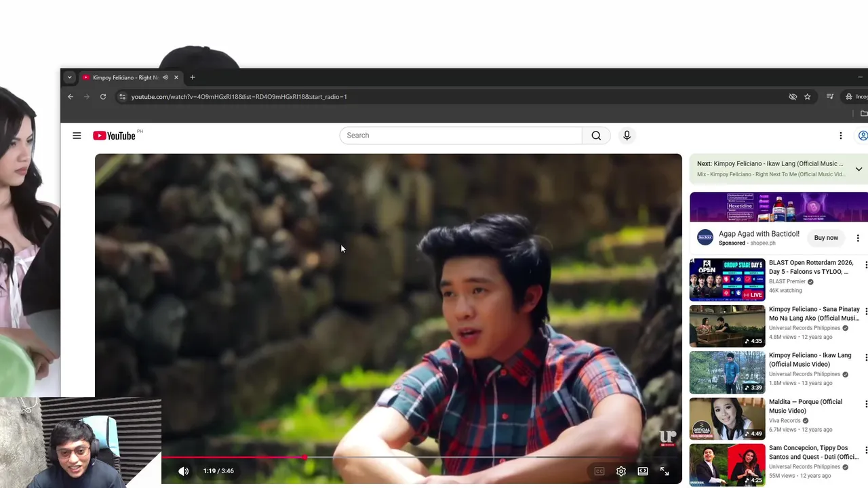
Task: Select the Kimpoy Feliciano - Right Next tab
Action: [125, 77]
